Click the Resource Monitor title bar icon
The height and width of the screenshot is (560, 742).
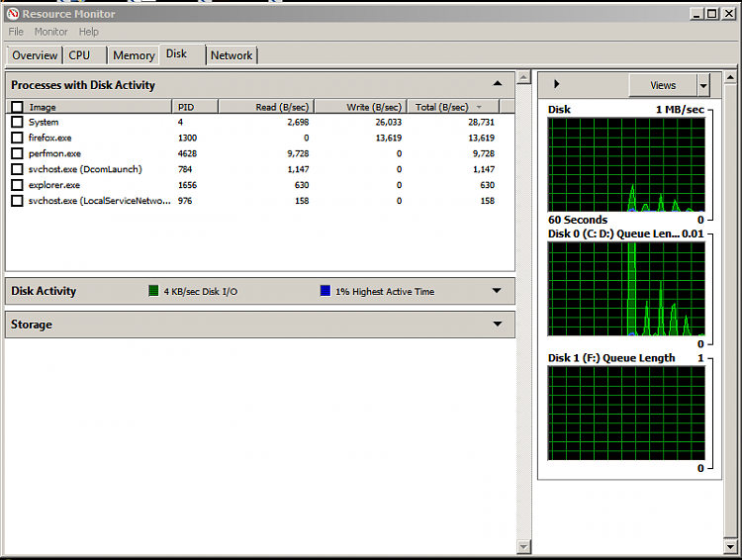click(13, 14)
